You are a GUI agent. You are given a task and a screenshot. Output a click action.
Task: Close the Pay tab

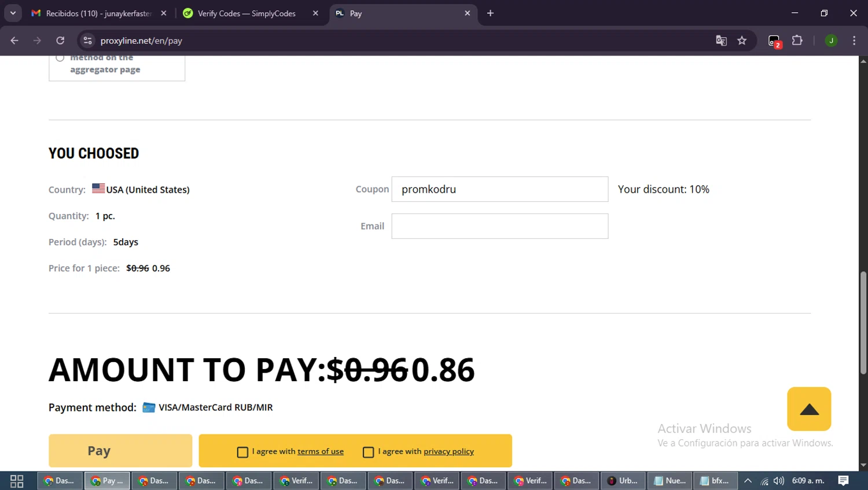[468, 13]
